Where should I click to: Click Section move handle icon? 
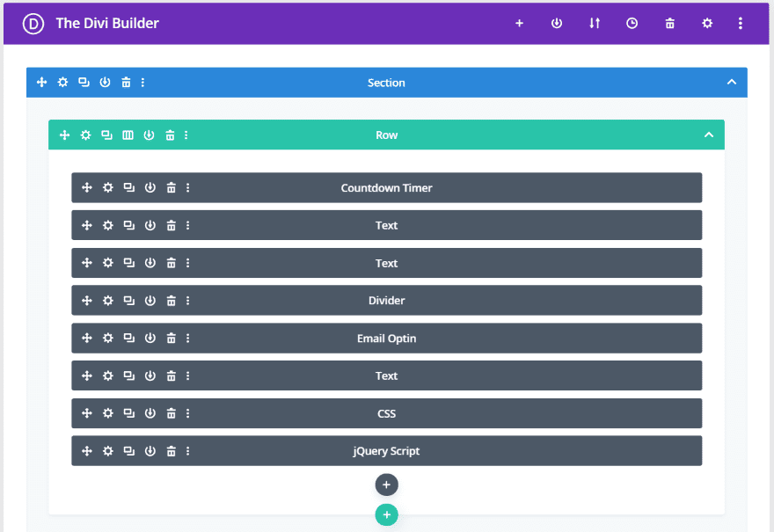42,82
